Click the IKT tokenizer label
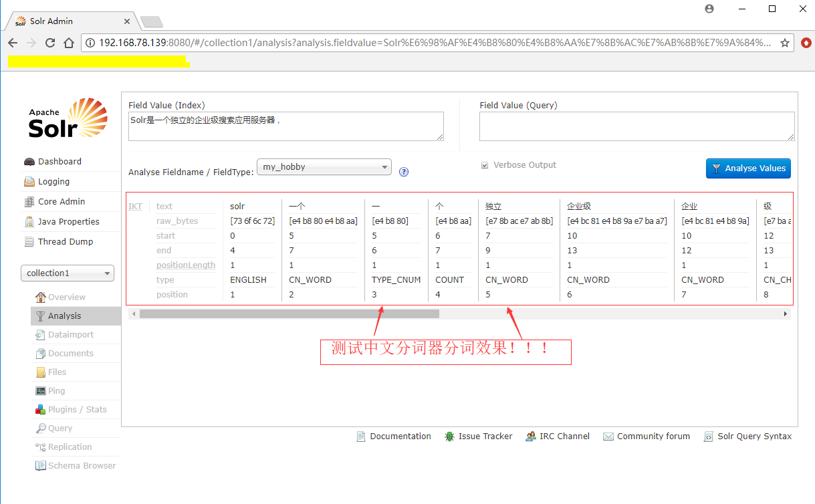Screen dimensions: 815x504 pos(135,206)
